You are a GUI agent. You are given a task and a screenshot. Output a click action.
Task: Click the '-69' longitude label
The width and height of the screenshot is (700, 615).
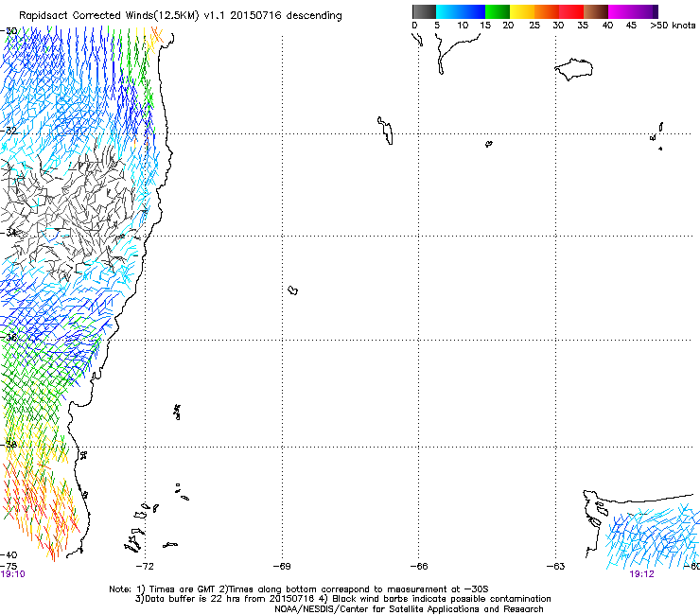(x=282, y=567)
